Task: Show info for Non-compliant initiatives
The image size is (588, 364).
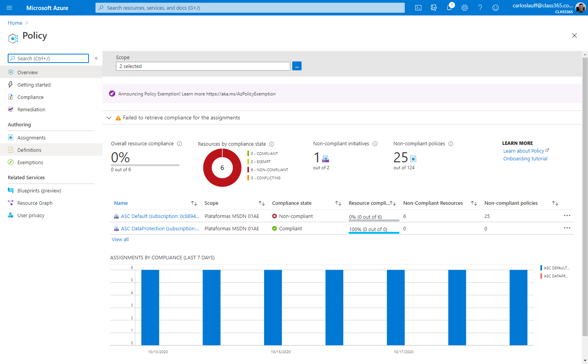Action: 375,144
